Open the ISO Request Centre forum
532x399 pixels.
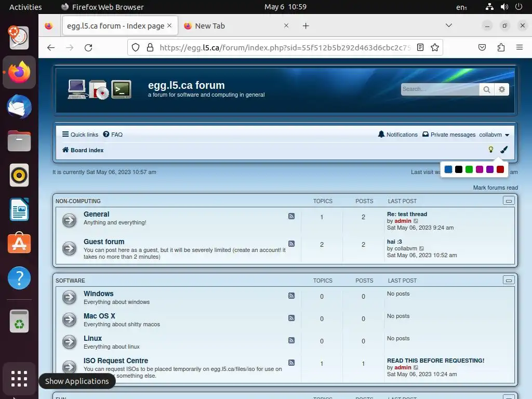pos(116,361)
